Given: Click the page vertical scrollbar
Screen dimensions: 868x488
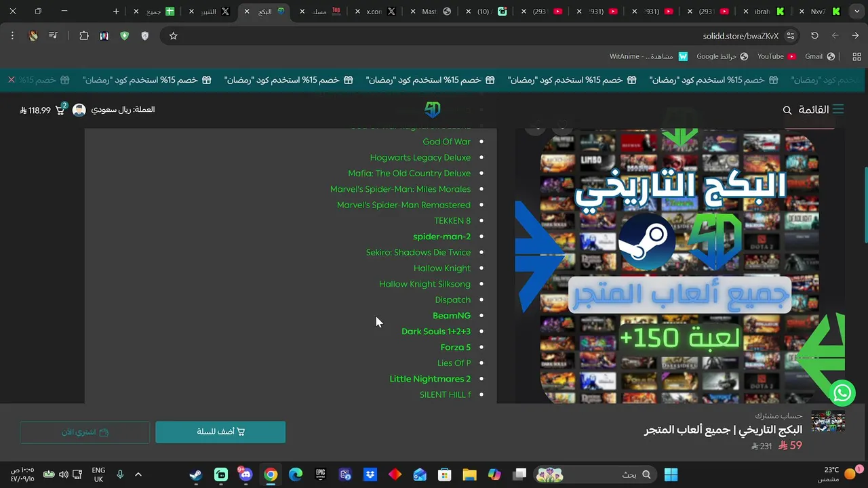Looking at the screenshot, I should pos(865,205).
